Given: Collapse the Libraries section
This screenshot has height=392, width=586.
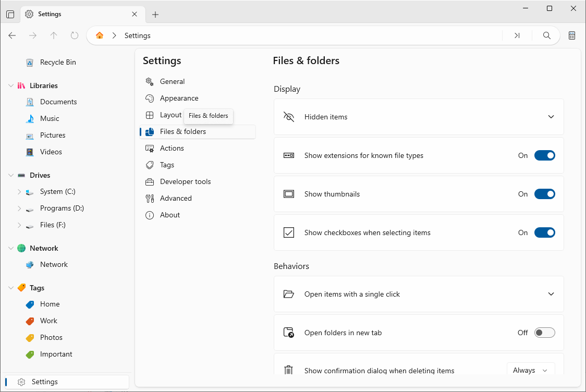Looking at the screenshot, I should pos(11,85).
